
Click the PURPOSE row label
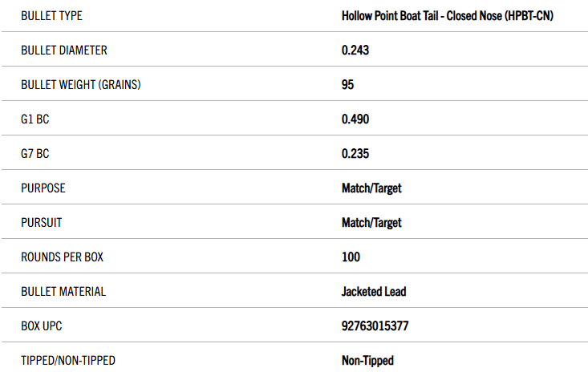(x=43, y=188)
